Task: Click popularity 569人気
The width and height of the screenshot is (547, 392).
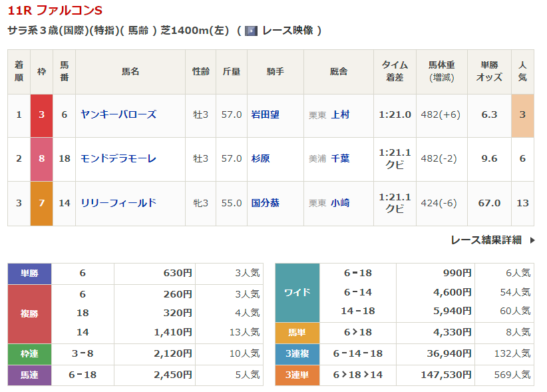Action: point(512,375)
